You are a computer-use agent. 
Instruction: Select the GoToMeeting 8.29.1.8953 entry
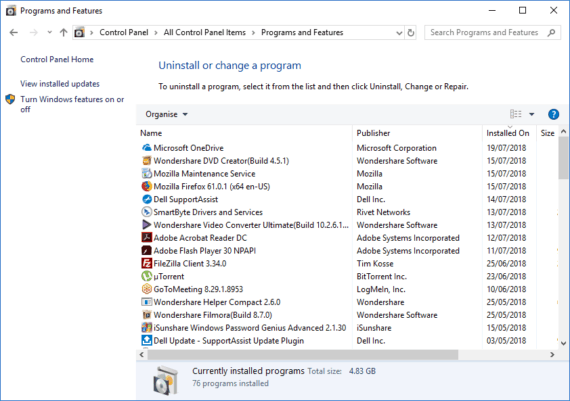(198, 289)
